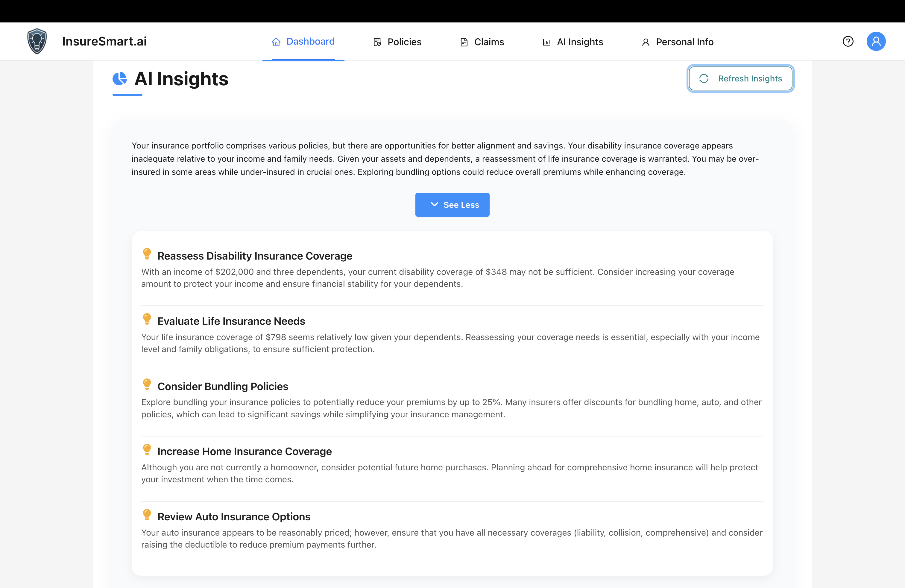The height and width of the screenshot is (588, 905).
Task: Click the InsureSmart.ai shield logo
Action: [37, 41]
